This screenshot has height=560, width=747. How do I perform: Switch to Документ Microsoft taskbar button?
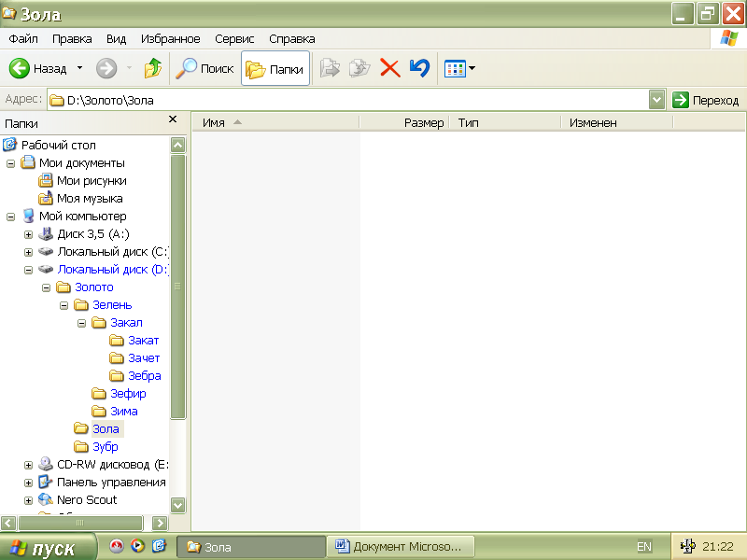(x=401, y=547)
